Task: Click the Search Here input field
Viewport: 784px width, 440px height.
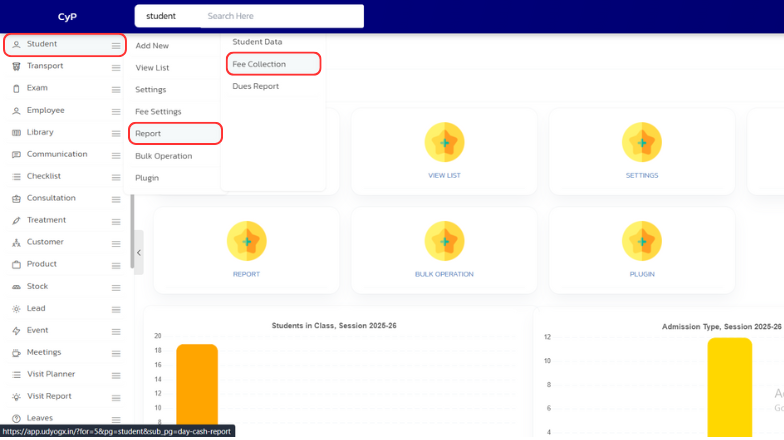Action: pos(280,16)
